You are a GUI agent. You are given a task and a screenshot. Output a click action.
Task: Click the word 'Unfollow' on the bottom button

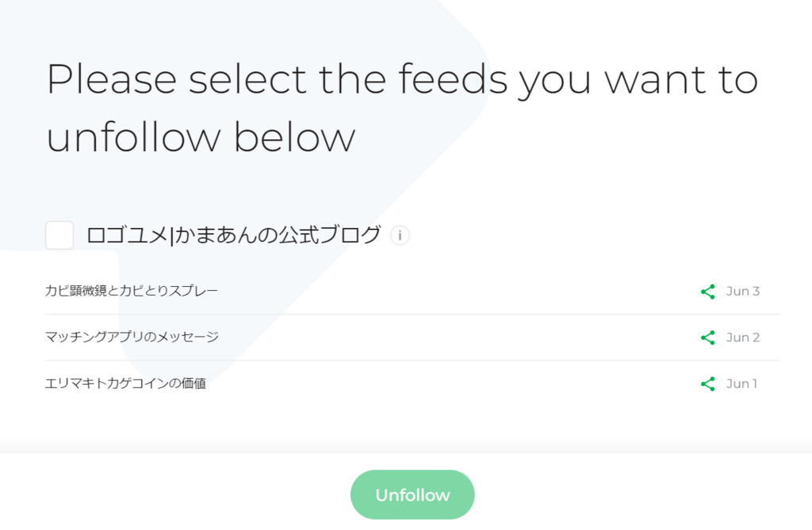[412, 495]
